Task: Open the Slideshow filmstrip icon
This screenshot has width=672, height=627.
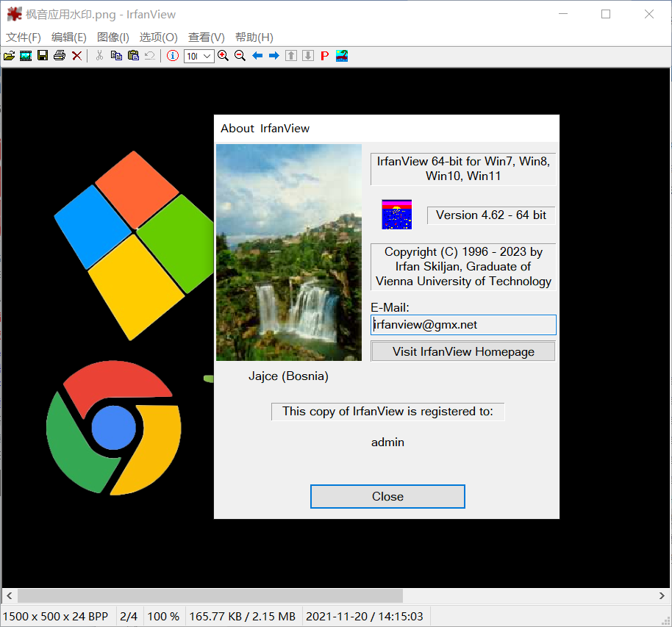Action: (26, 56)
